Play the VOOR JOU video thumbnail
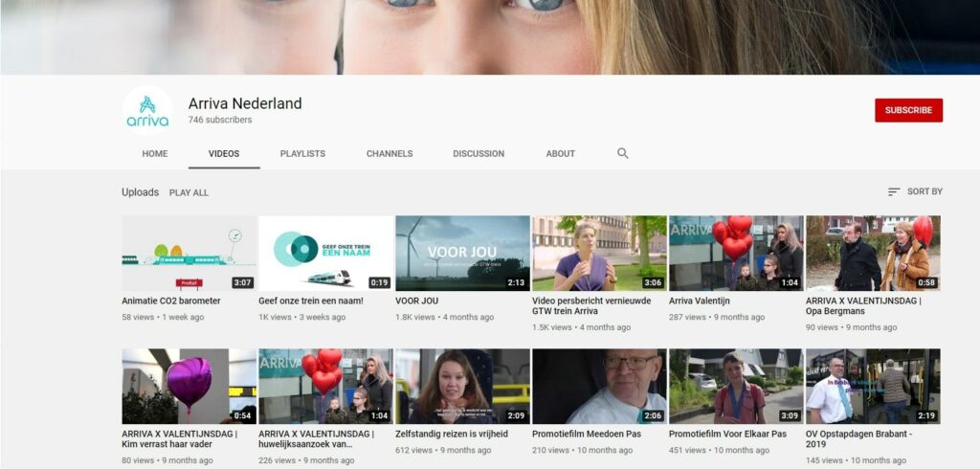Screen dimensions: 980x469 (x=462, y=254)
